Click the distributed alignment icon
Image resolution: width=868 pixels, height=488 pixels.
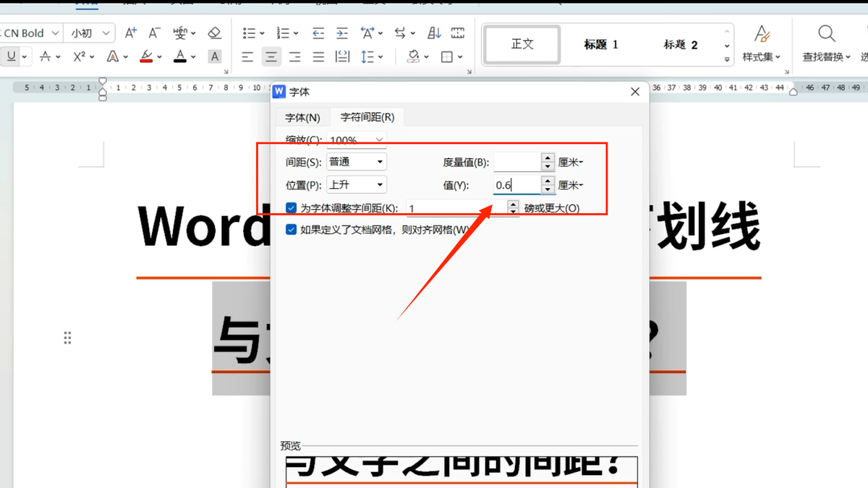343,56
